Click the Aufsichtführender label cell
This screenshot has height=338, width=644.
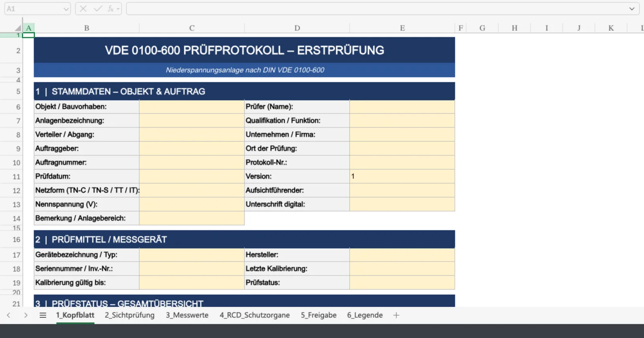(x=297, y=190)
